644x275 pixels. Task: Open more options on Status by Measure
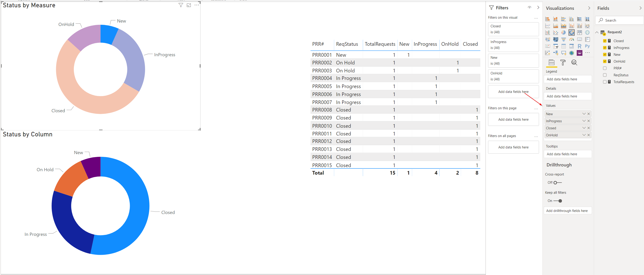(197, 5)
